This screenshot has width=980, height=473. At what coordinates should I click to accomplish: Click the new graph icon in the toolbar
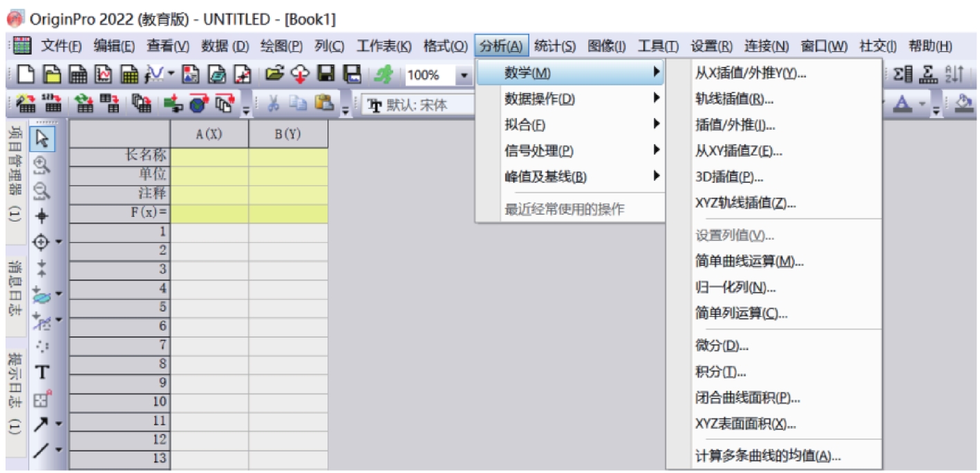(103, 74)
